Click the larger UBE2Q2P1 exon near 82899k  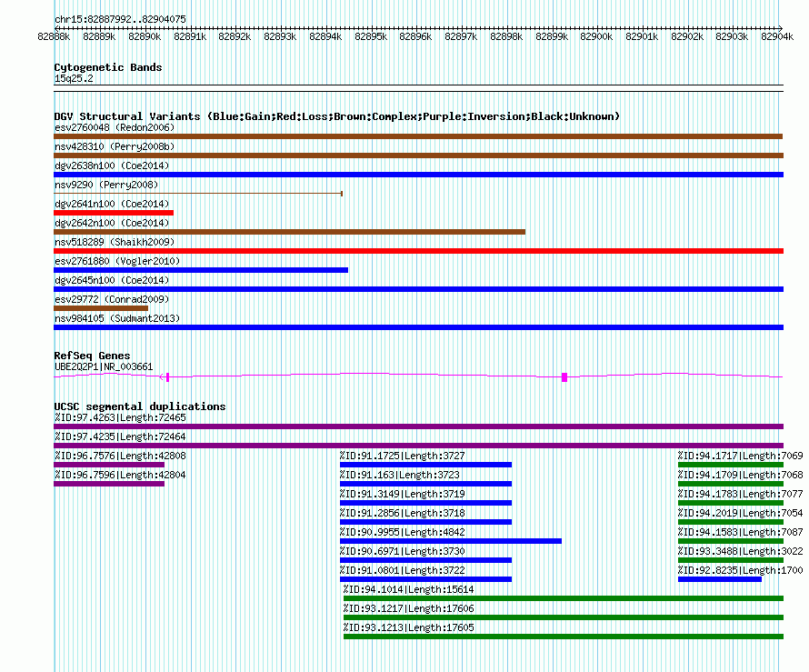(x=564, y=377)
